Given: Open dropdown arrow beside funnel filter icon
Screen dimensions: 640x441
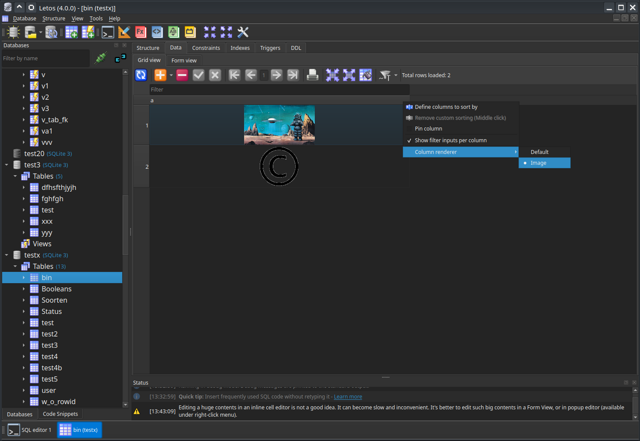Looking at the screenshot, I should (396, 76).
